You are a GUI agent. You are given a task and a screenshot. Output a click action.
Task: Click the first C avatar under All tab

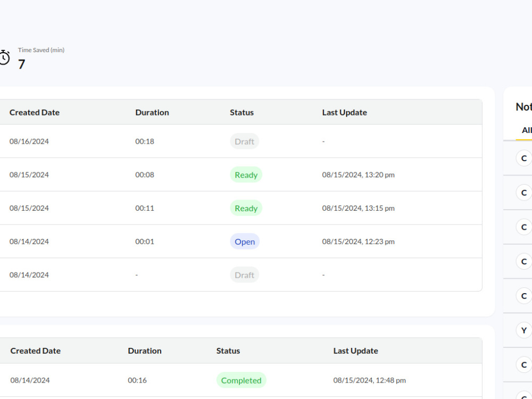(524, 158)
